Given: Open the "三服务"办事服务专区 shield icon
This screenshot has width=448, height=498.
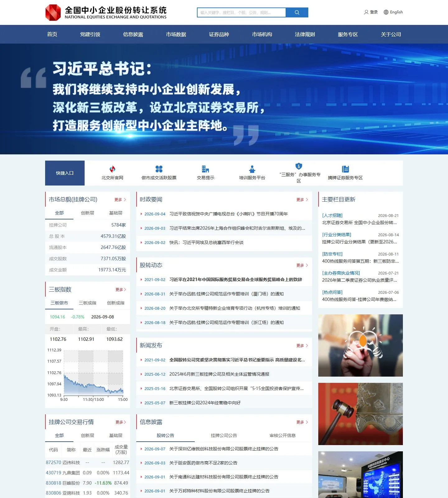Looking at the screenshot, I should click(x=299, y=166).
